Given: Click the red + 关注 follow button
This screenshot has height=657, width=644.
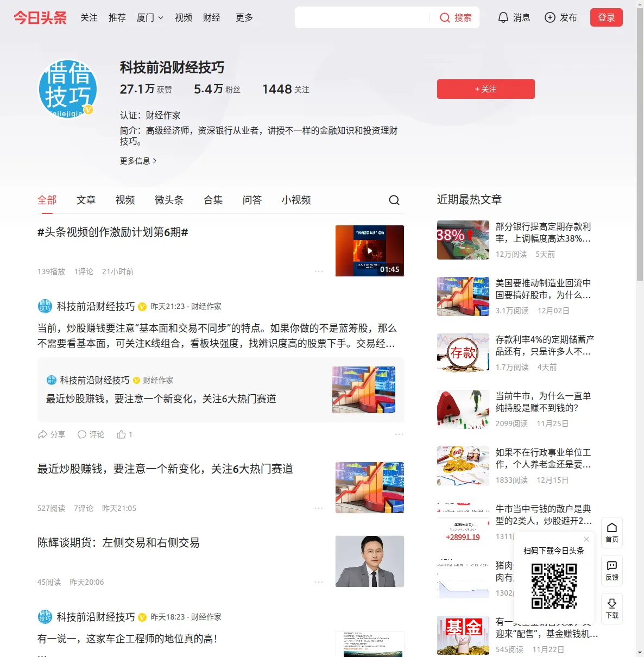Looking at the screenshot, I should [x=486, y=89].
